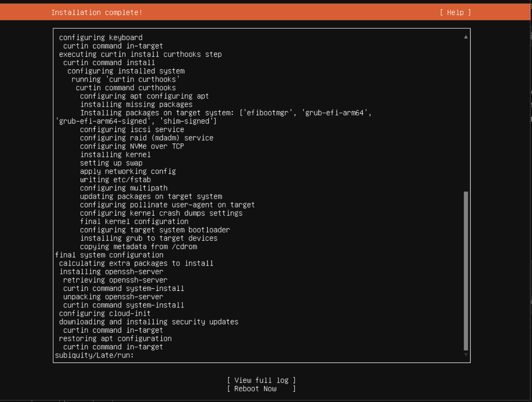
Task: Click 'copying metadata from /cdrom' log line
Action: 138,247
